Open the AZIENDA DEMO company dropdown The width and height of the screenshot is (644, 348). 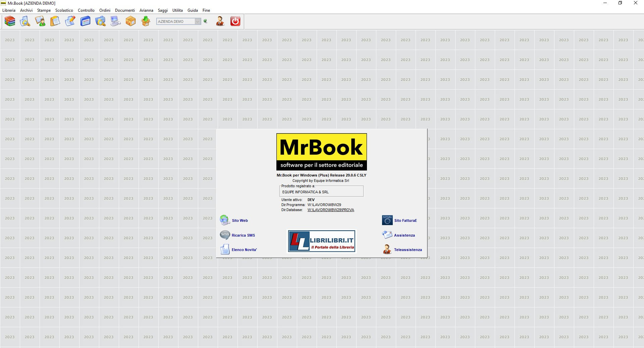click(x=178, y=21)
